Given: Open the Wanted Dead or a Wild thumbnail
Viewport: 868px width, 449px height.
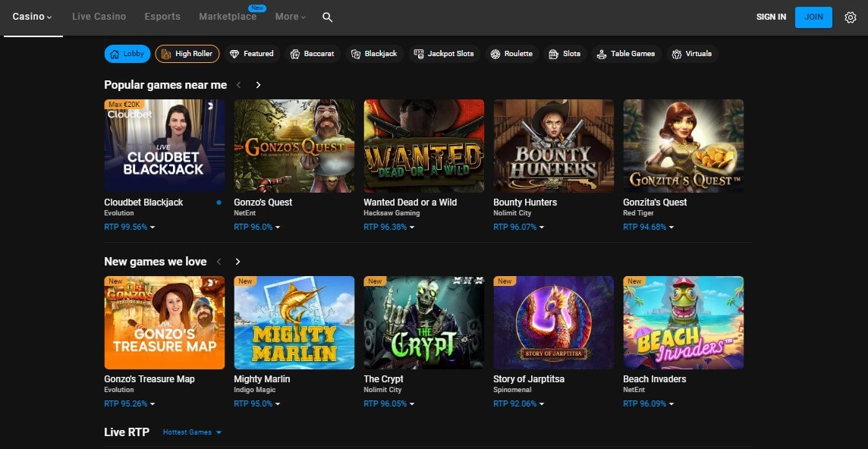Looking at the screenshot, I should click(x=424, y=146).
